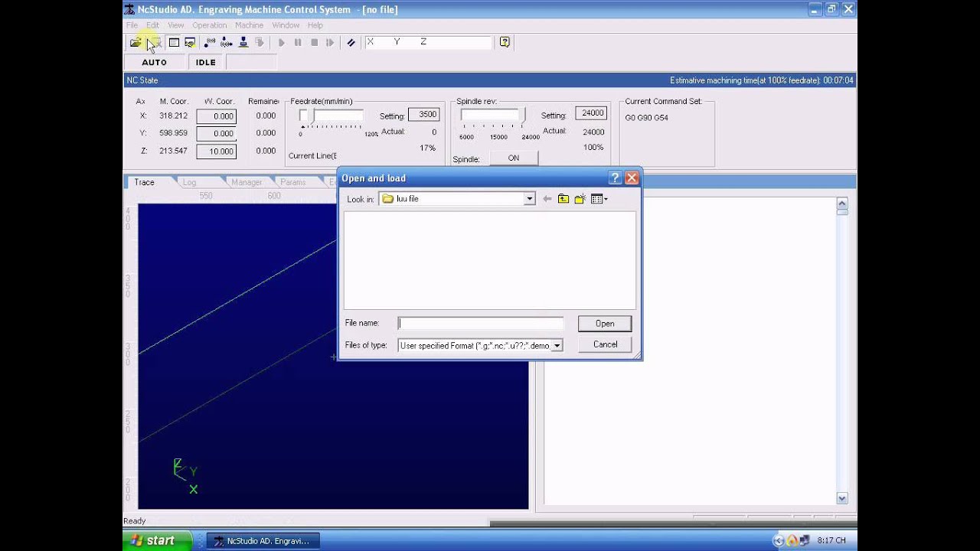The width and height of the screenshot is (980, 551).
Task: Click the simulation monitor toolbar icon
Action: pyautogui.click(x=190, y=43)
